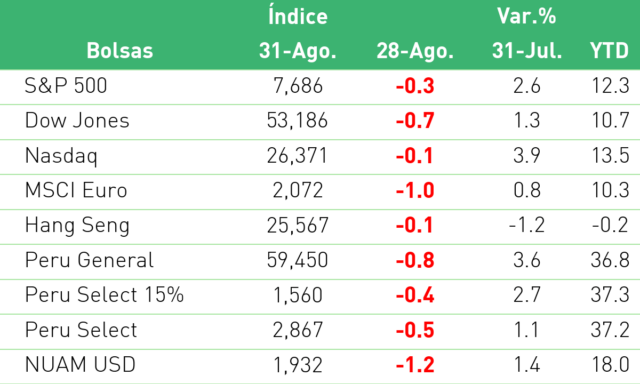This screenshot has height=384, width=640.
Task: Click the Bolsas column header
Action: [120, 51]
